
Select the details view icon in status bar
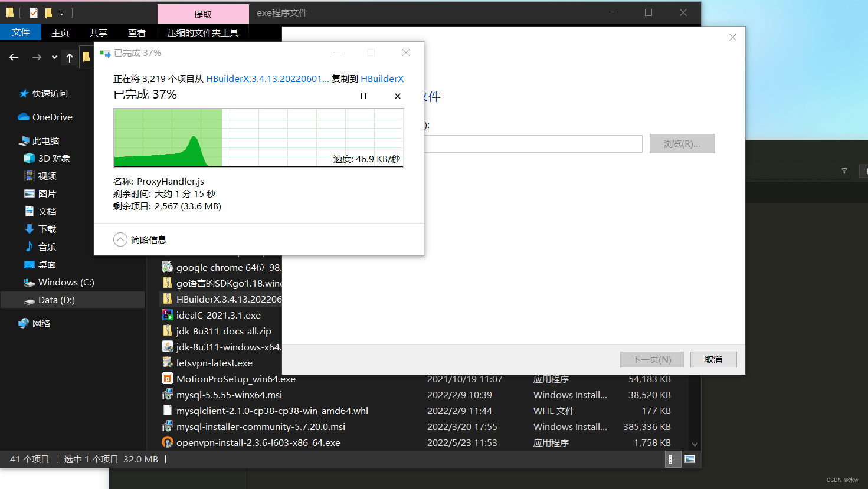point(673,459)
